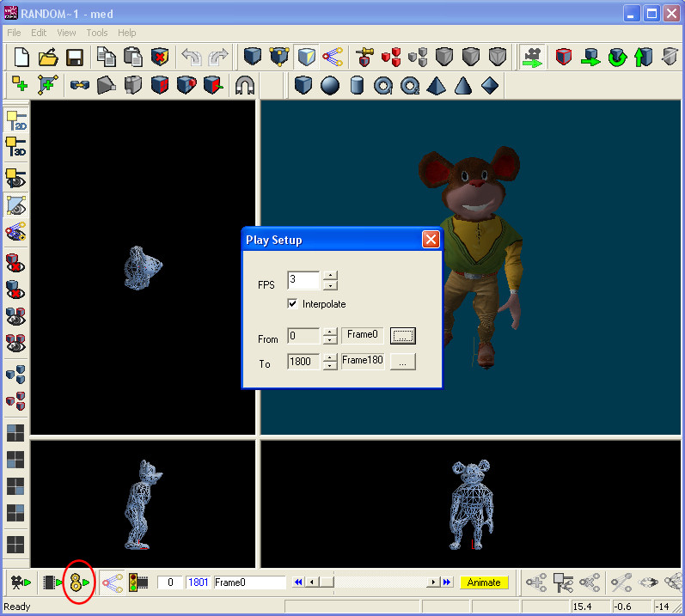Click the filmstrip play icon
This screenshot has height=616, width=685.
click(x=52, y=582)
